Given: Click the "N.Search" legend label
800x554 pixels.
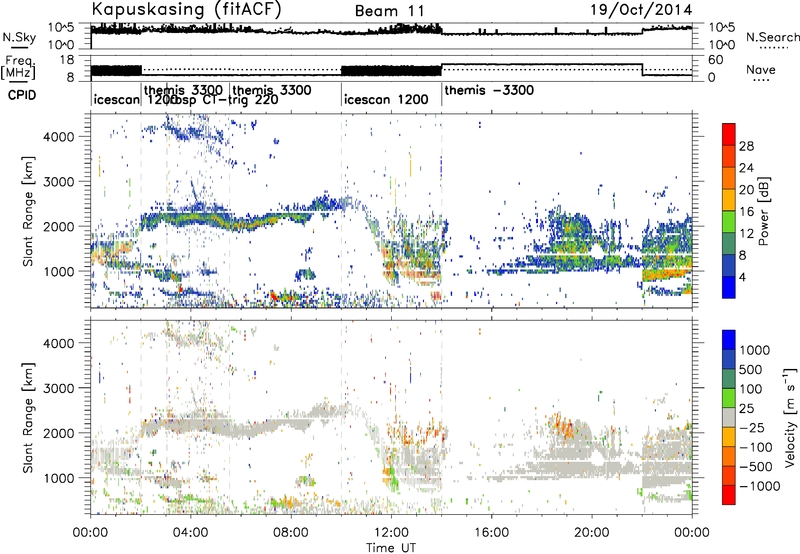Looking at the screenshot, I should 773,37.
